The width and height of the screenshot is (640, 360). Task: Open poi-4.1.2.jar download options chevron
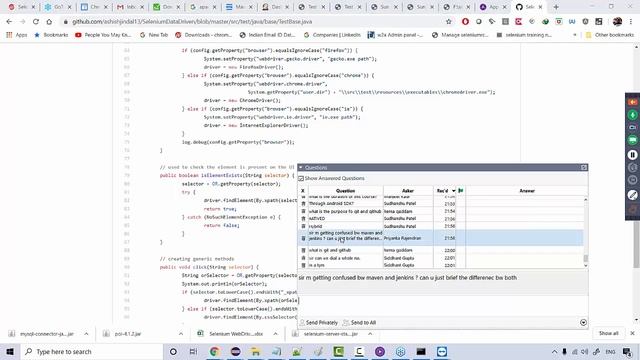[x=181, y=334]
